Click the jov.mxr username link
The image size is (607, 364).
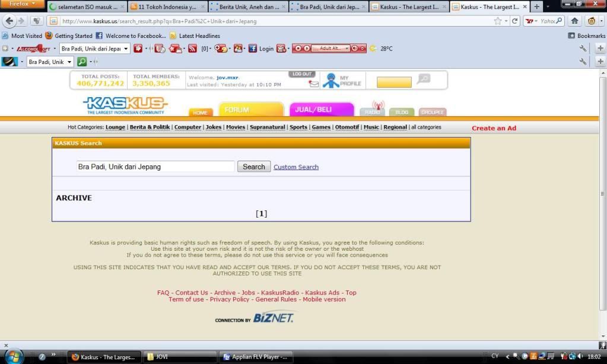click(227, 77)
